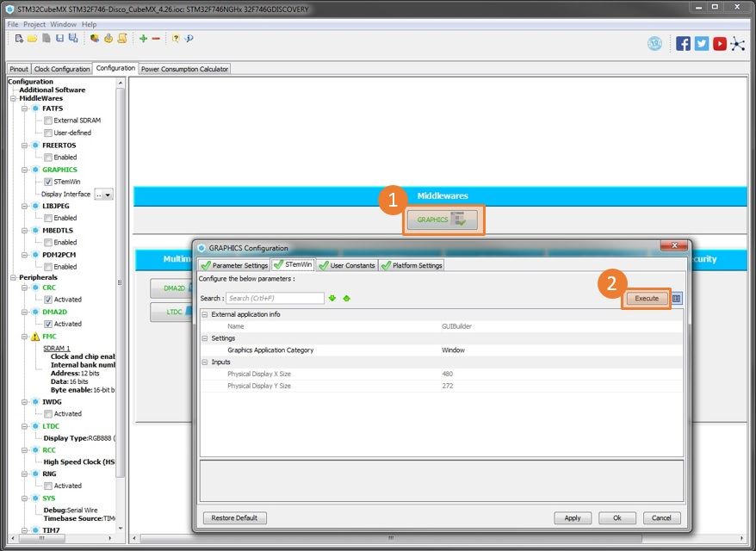756x551 pixels.
Task: Click the search updates magnifier icon
Action: click(x=189, y=39)
